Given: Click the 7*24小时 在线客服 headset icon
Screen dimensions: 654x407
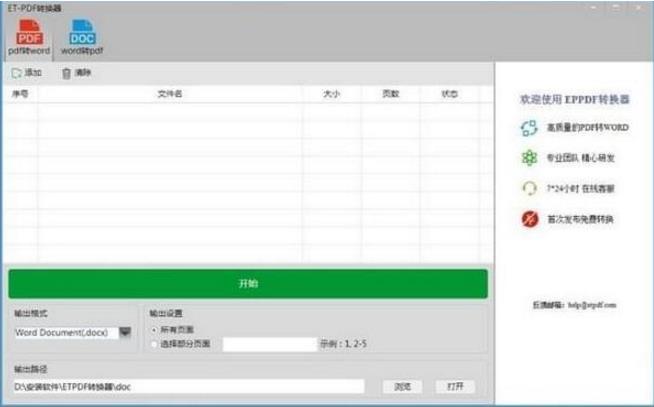Looking at the screenshot, I should tap(529, 188).
